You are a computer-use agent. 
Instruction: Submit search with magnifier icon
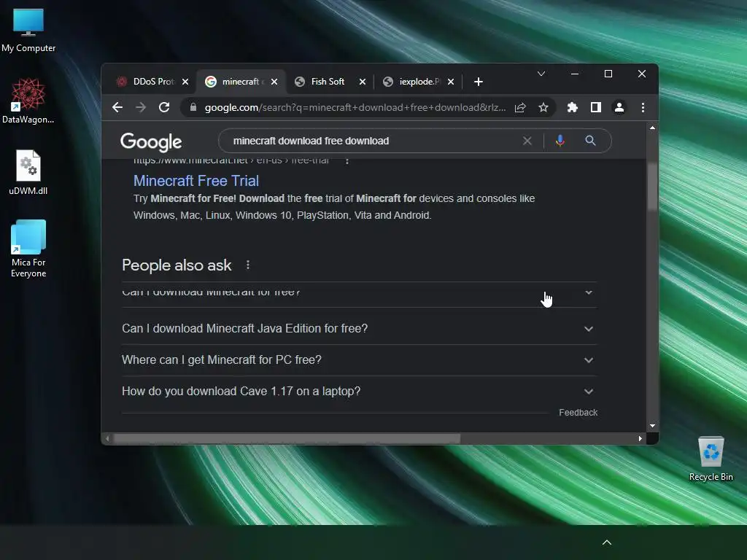[590, 141]
